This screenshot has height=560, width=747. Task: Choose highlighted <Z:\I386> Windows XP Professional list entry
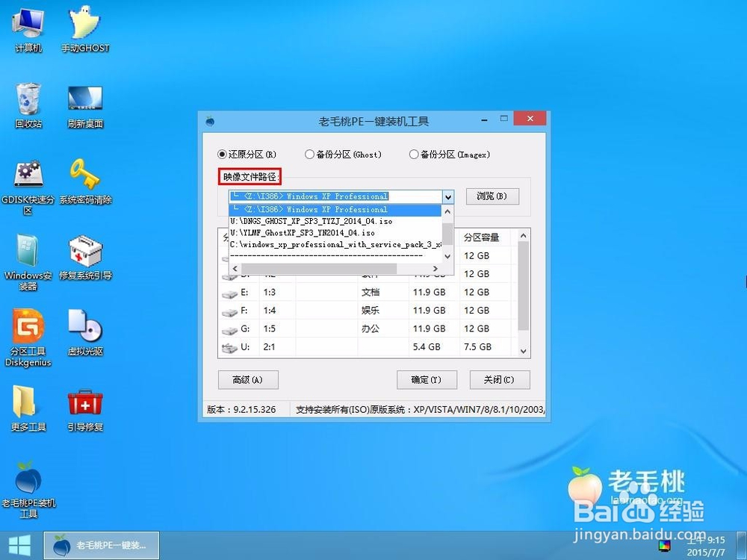click(335, 210)
